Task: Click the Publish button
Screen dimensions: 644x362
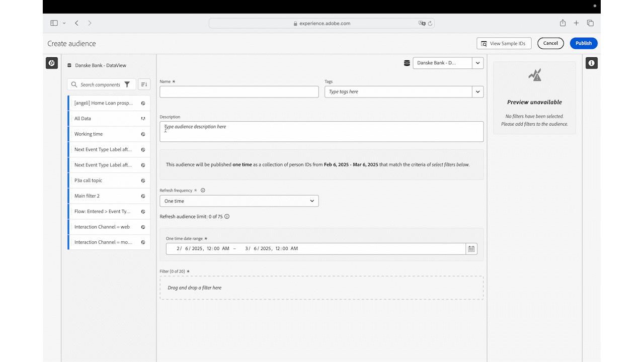Action: pos(584,43)
